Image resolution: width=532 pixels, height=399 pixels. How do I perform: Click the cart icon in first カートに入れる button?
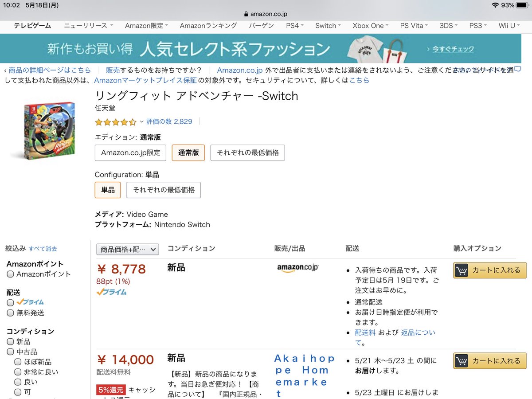coord(461,270)
